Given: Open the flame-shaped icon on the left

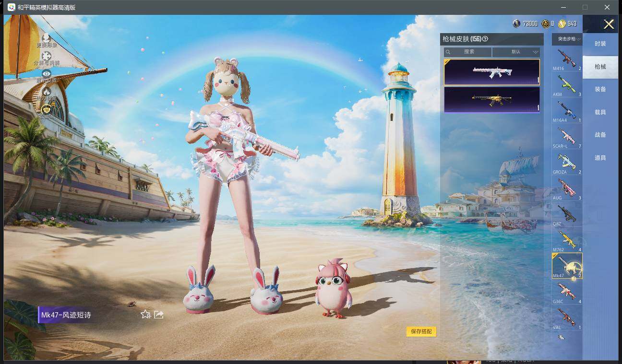Looking at the screenshot, I should 47,91.
